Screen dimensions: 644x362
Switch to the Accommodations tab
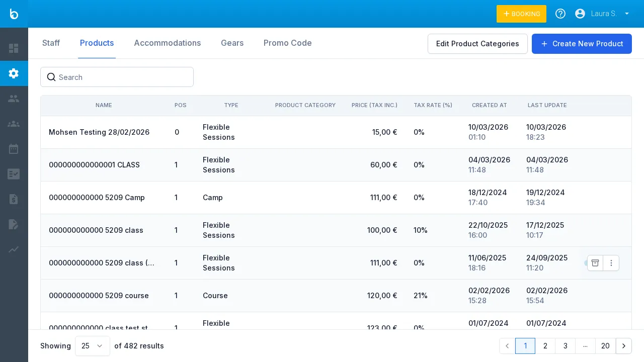coord(167,43)
